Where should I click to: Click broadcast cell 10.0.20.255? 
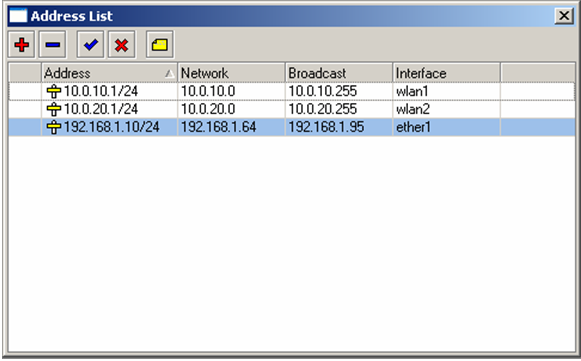(x=339, y=109)
